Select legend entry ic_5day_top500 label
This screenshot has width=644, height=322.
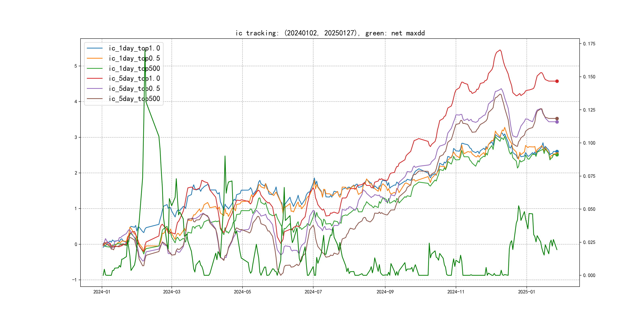click(134, 99)
